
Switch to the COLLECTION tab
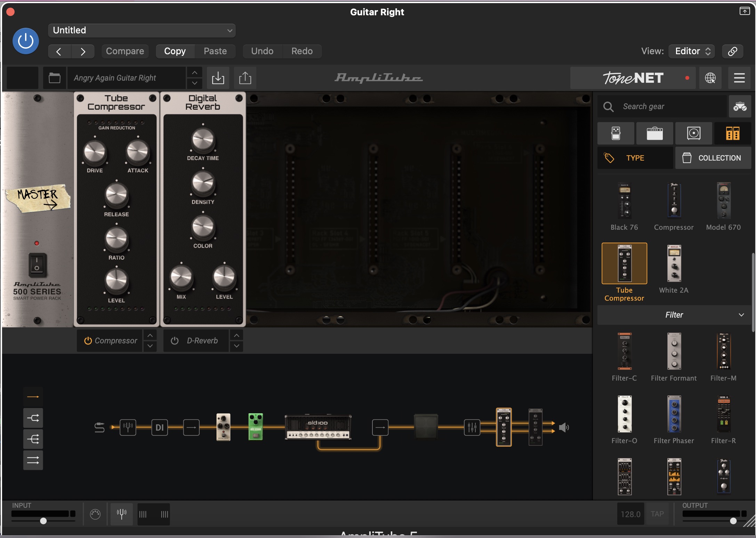point(713,158)
